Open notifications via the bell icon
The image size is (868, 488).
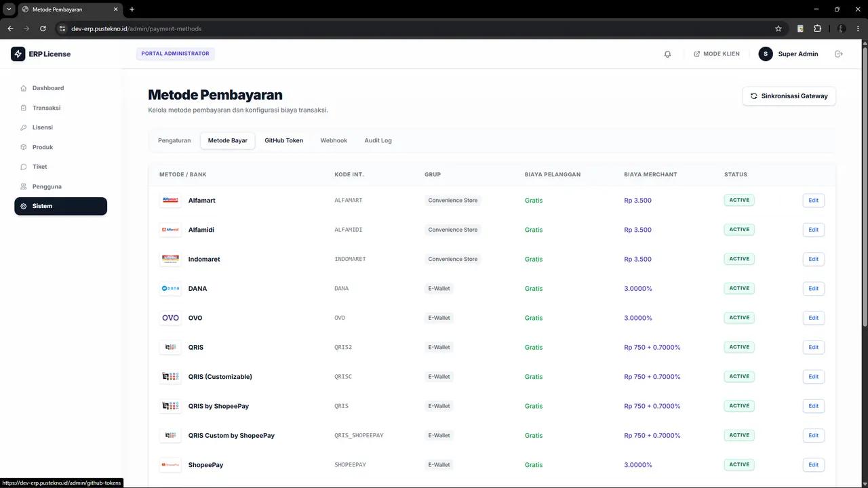click(x=667, y=54)
